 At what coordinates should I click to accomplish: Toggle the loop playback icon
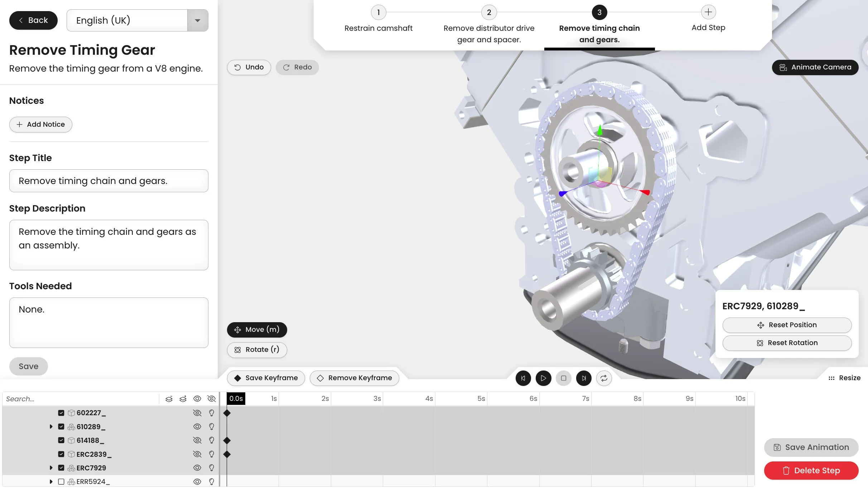[604, 378]
